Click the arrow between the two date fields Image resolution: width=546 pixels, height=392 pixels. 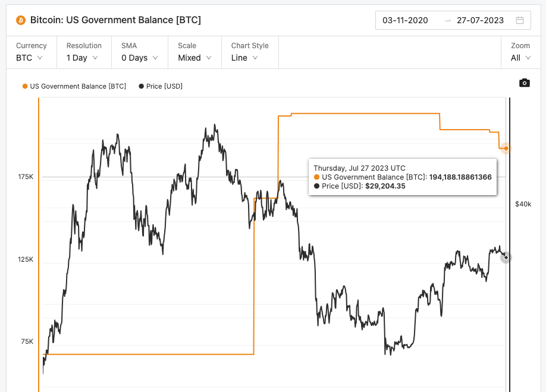coord(448,20)
